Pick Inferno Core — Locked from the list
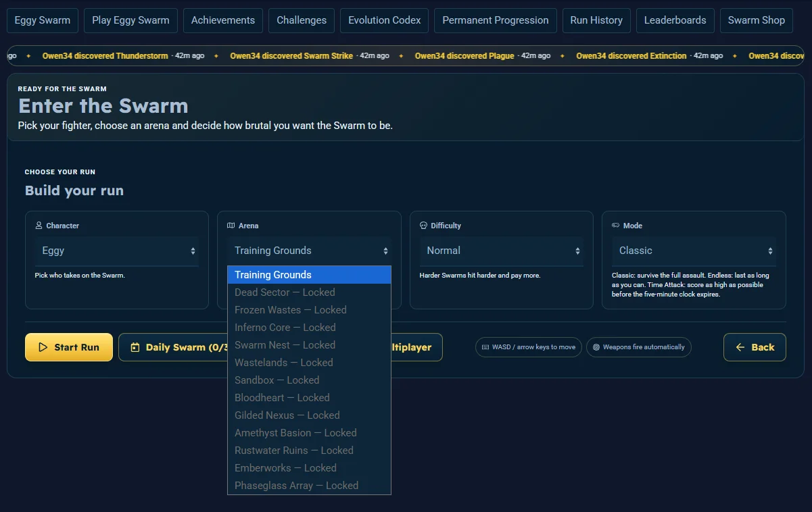 pyautogui.click(x=309, y=328)
